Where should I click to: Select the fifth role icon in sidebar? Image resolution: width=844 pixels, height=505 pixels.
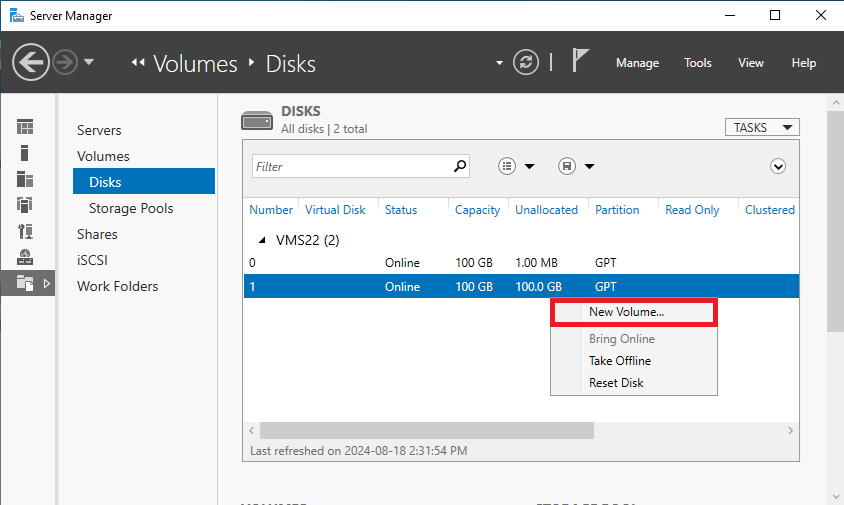click(25, 231)
